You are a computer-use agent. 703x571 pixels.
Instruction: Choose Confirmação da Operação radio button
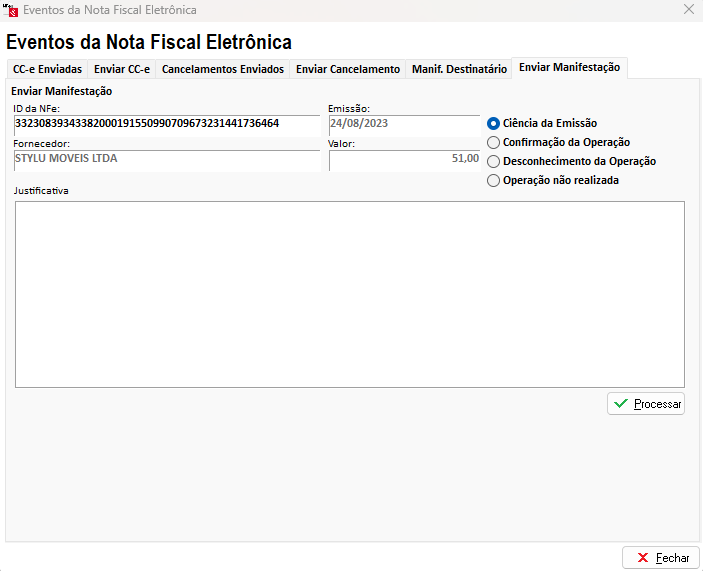493,142
